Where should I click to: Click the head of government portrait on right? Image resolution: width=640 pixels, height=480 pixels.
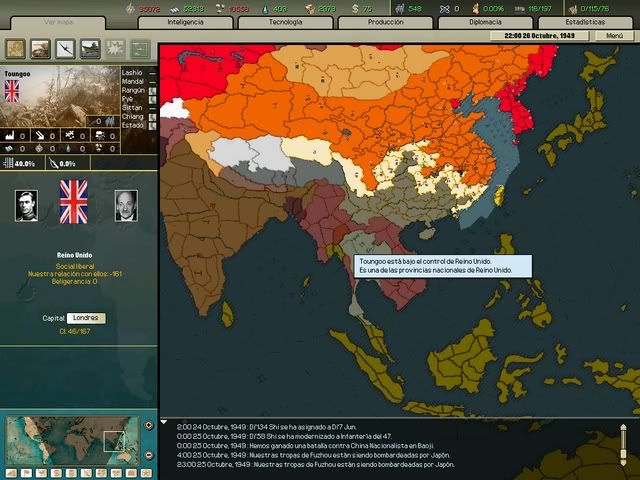click(125, 205)
